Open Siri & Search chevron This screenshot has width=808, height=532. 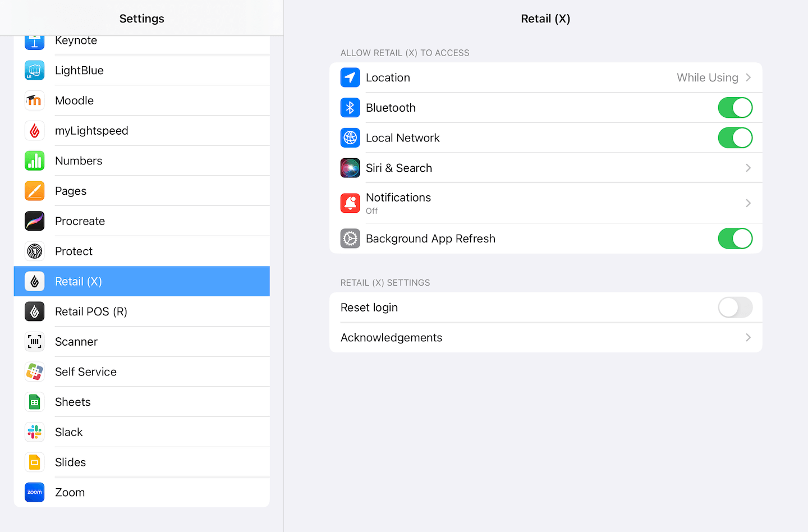748,168
